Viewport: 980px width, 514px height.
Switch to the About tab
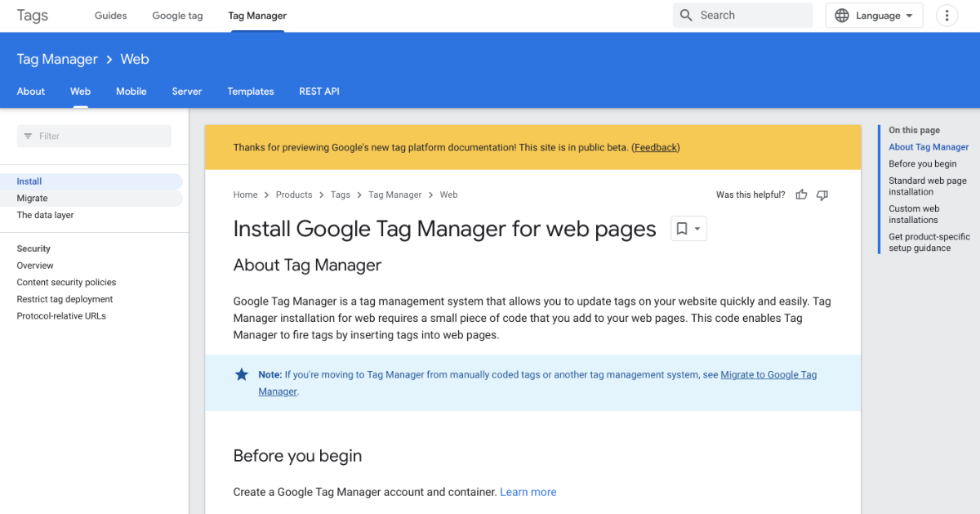[x=31, y=92]
